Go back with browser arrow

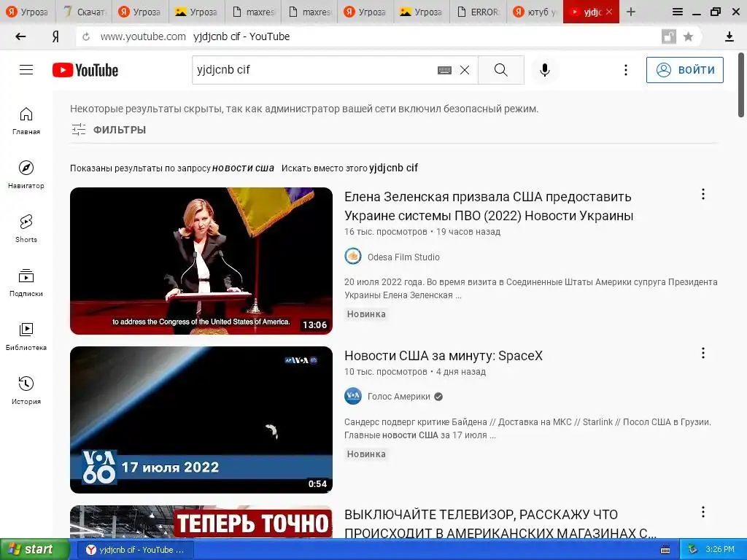(x=20, y=36)
